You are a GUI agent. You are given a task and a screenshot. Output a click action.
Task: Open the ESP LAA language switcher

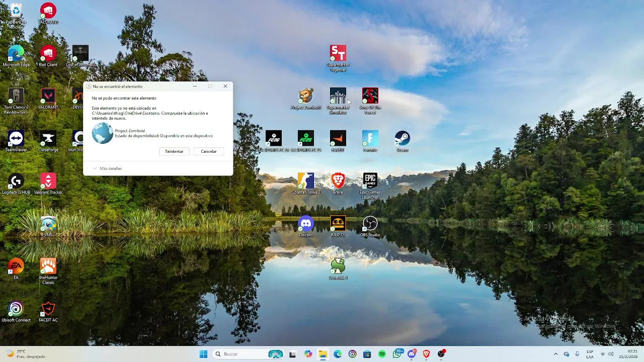[x=590, y=354]
